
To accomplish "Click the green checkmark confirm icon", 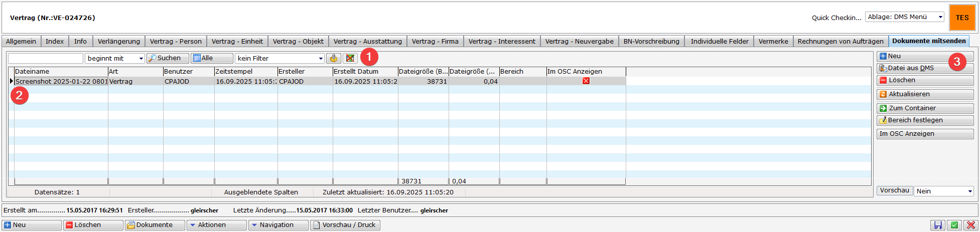I will (x=954, y=225).
